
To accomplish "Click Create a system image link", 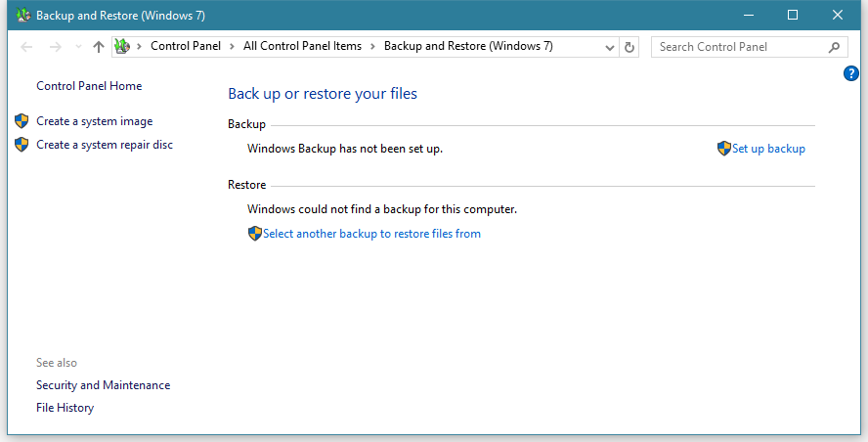I will click(94, 121).
